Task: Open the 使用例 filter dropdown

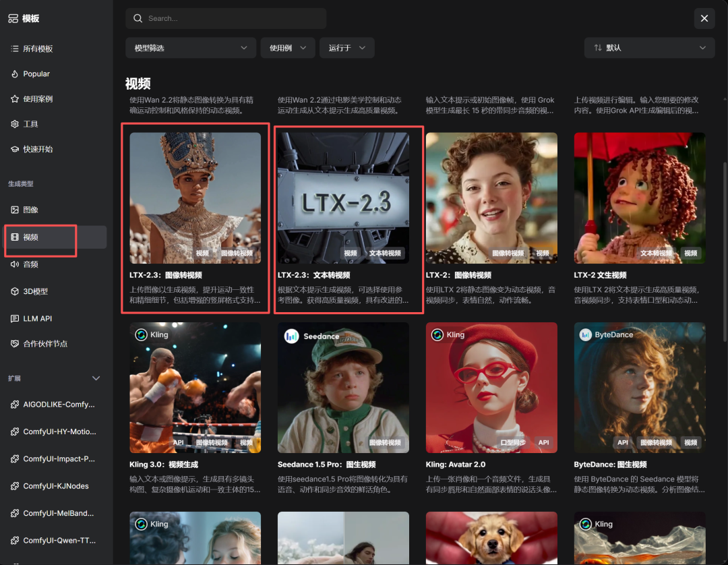Action: (287, 48)
